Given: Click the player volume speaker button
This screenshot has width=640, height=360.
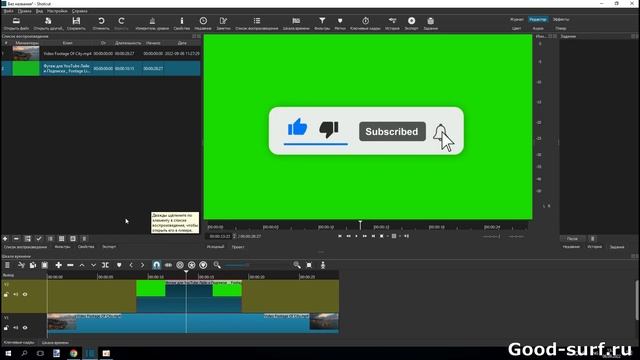Looking at the screenshot, I should tap(406, 236).
